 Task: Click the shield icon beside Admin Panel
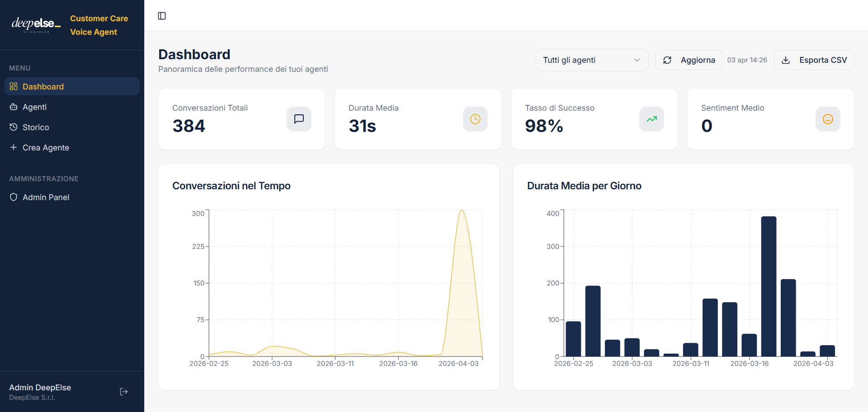click(14, 197)
